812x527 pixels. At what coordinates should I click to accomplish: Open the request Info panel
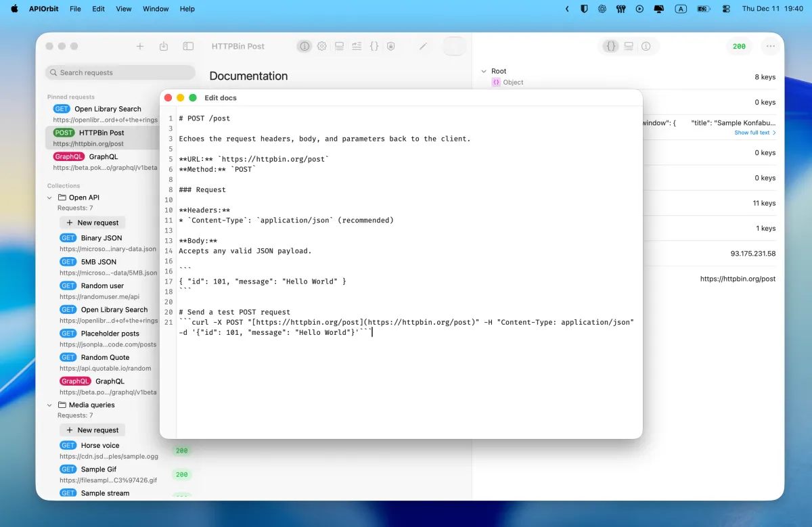click(304, 46)
